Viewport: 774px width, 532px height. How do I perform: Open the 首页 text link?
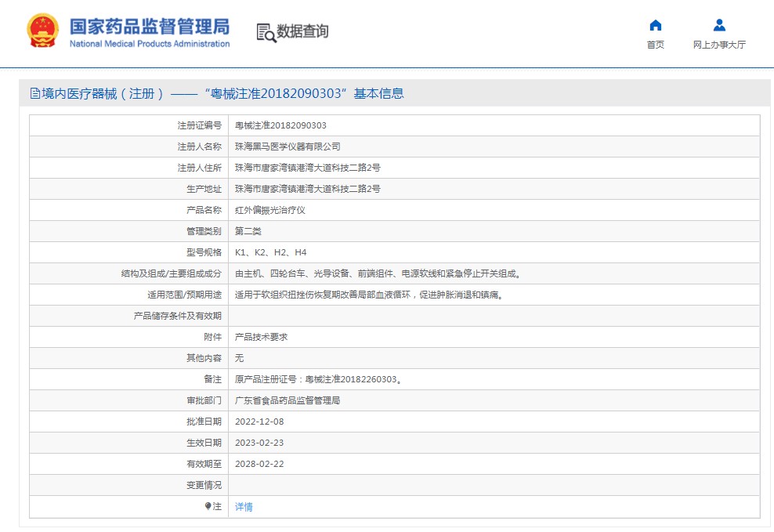[x=656, y=45]
